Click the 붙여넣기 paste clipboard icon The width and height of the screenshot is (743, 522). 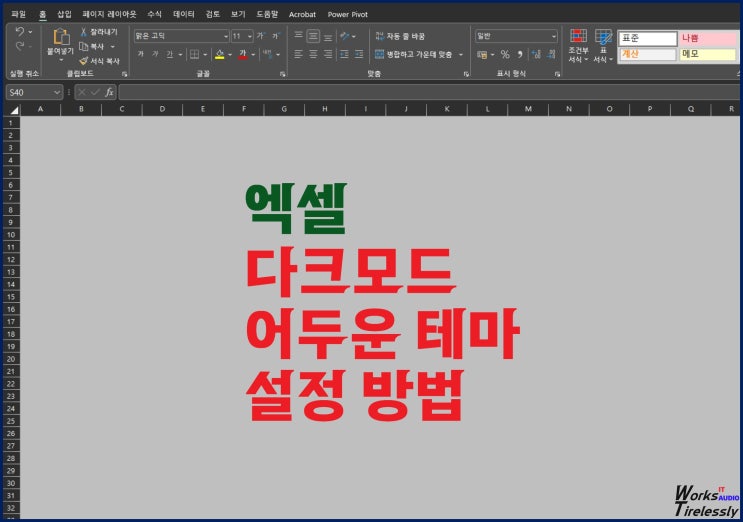click(61, 37)
